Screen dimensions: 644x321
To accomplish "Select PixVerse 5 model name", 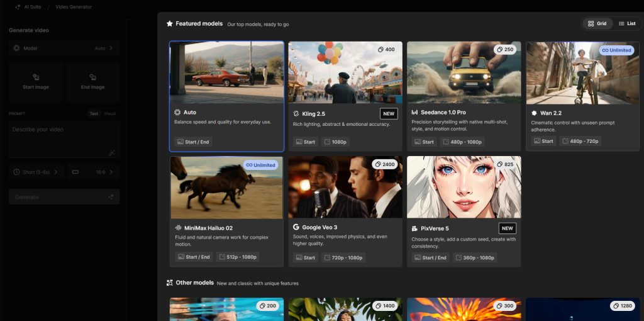I will (x=435, y=228).
